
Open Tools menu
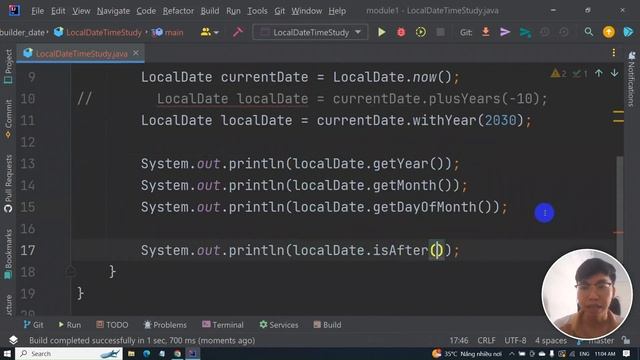(257, 11)
